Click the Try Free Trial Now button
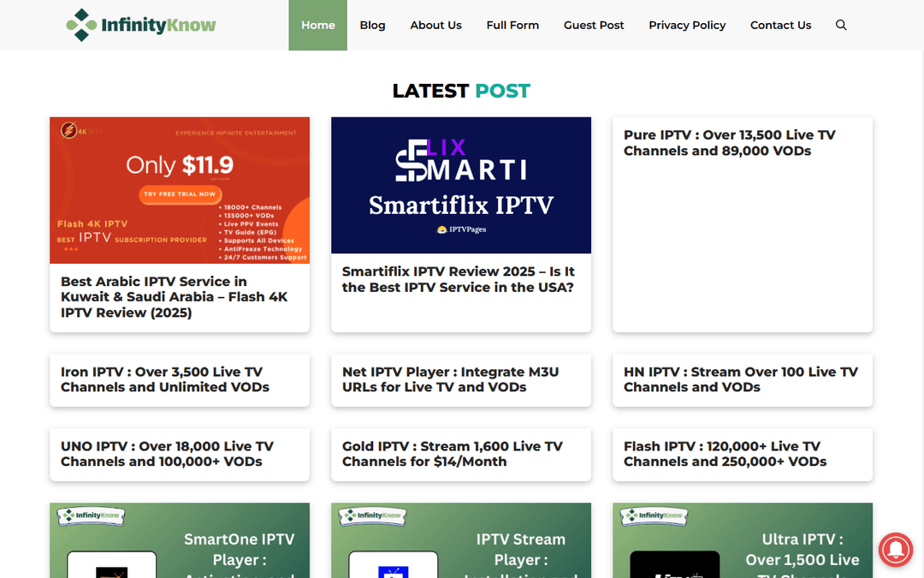Image resolution: width=924 pixels, height=578 pixels. coord(180,194)
